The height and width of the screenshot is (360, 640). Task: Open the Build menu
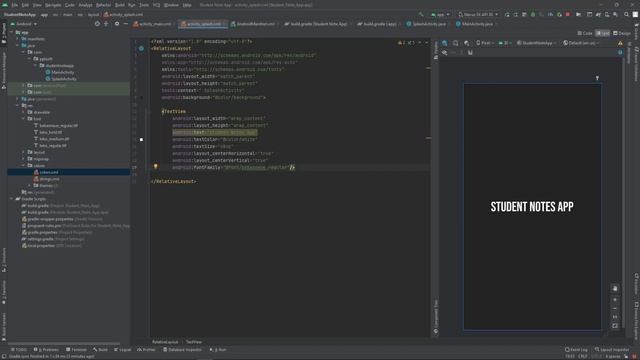(120, 5)
